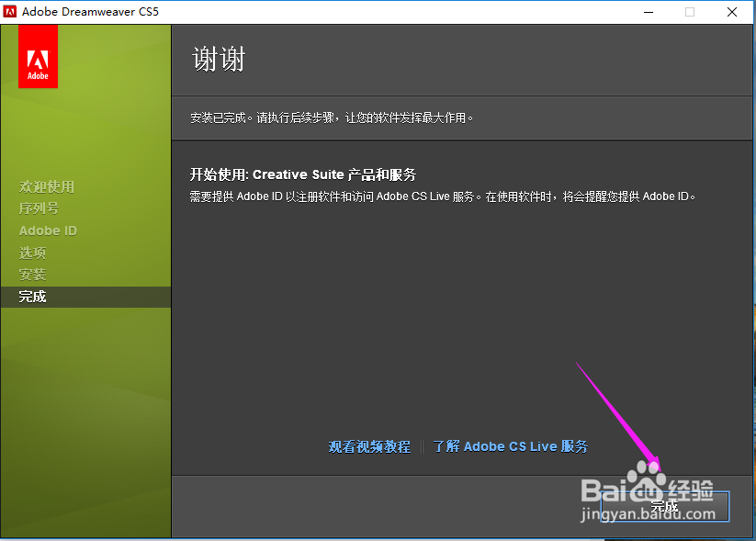756x541 pixels.
Task: Click 开始使用: Creative Suite 产品和服务 heading
Action: click(x=303, y=175)
